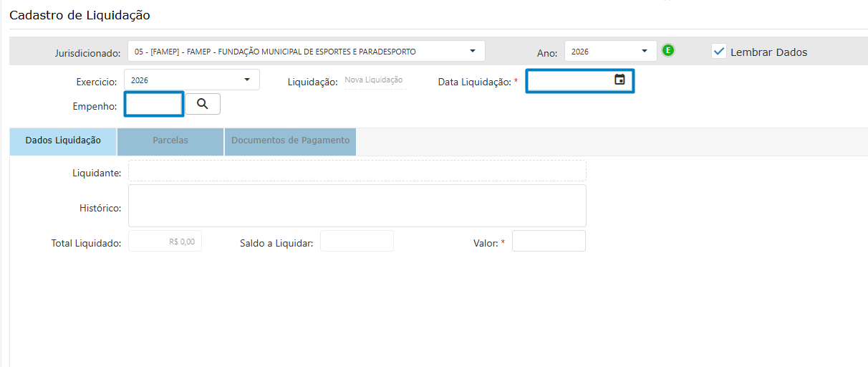Toggle the Lembrar Dados checkbox
The image size is (868, 367).
pyautogui.click(x=719, y=52)
